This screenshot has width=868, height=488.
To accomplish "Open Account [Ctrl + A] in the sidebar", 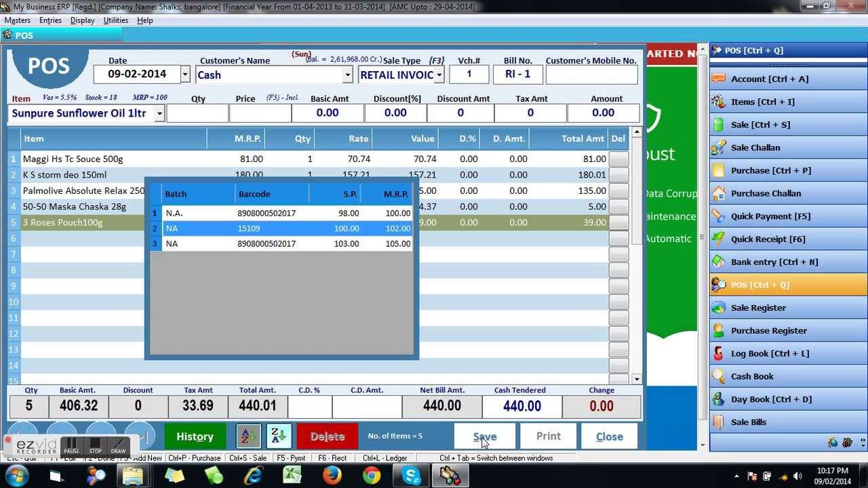I will pyautogui.click(x=788, y=79).
